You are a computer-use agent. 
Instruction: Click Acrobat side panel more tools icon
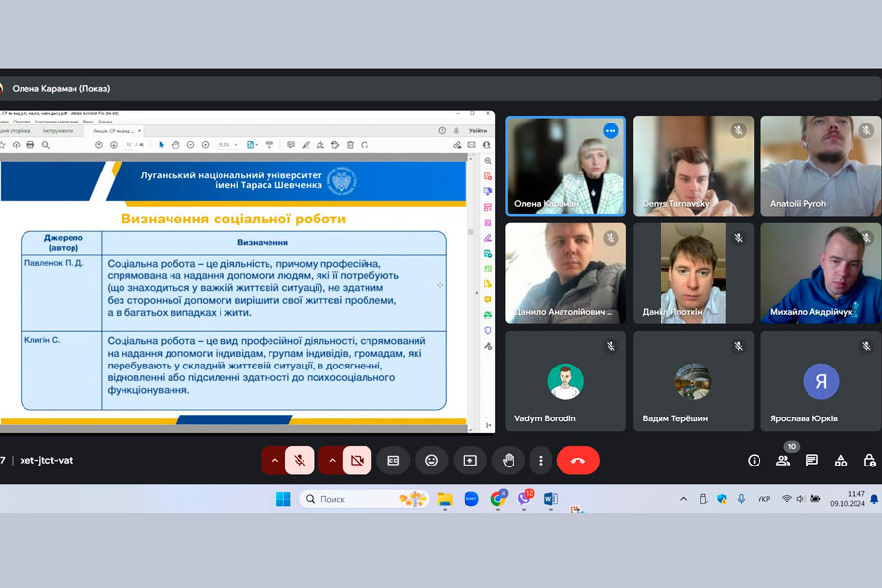[x=488, y=346]
